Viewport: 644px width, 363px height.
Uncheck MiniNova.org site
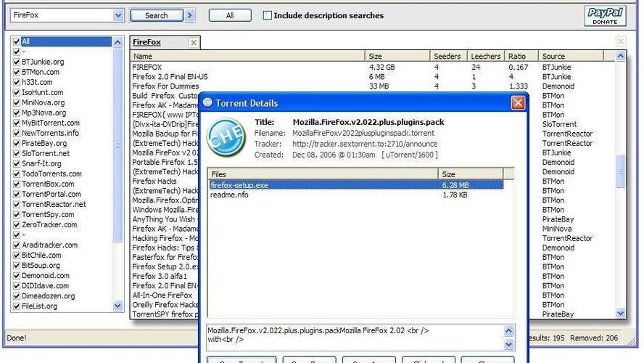click(17, 102)
